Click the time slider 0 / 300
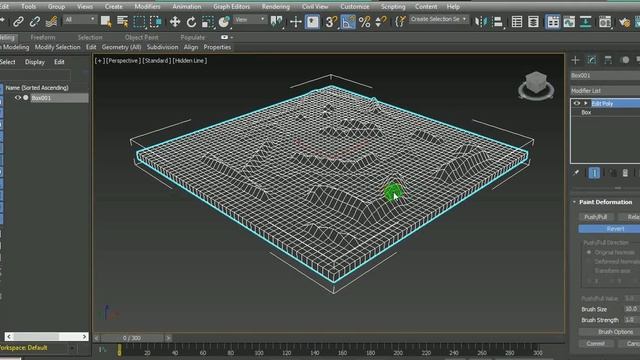Viewport: 640px width, 360px height. point(132,338)
